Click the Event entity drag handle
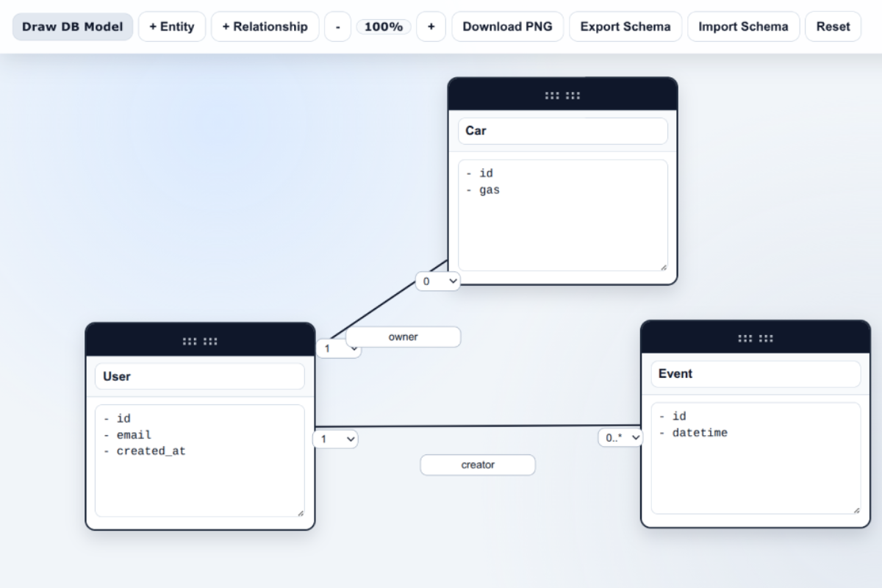 (755, 339)
